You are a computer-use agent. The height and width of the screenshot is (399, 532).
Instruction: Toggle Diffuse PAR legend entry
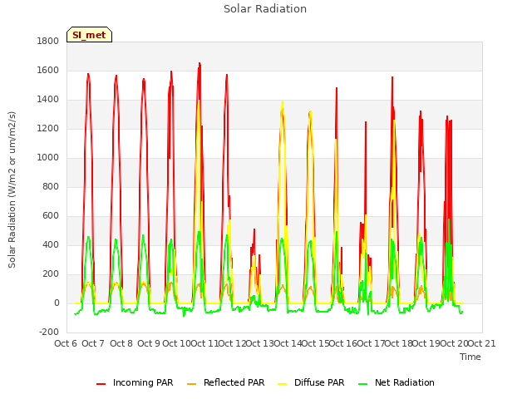point(311,382)
